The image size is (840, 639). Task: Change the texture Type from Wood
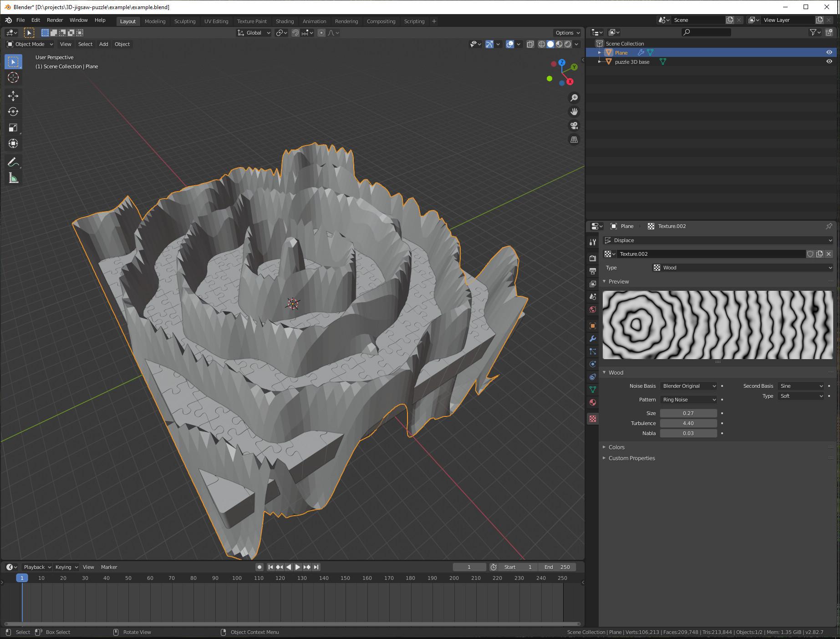pos(743,268)
